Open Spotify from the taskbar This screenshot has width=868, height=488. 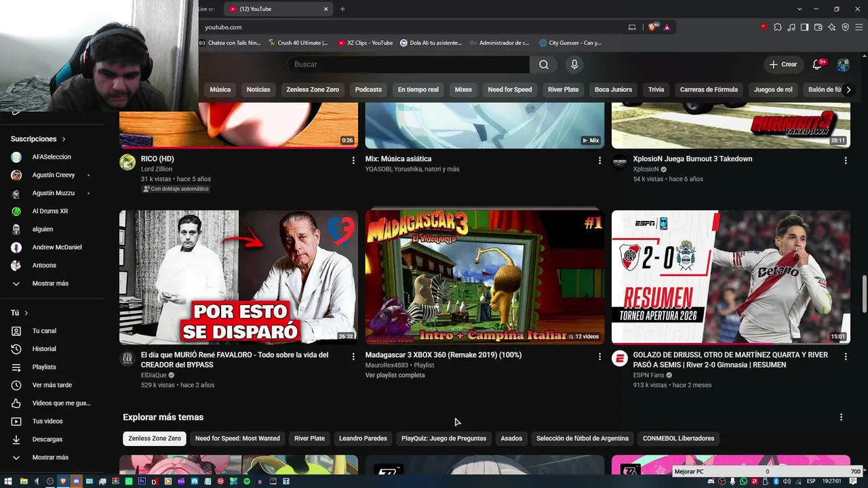coord(247,481)
